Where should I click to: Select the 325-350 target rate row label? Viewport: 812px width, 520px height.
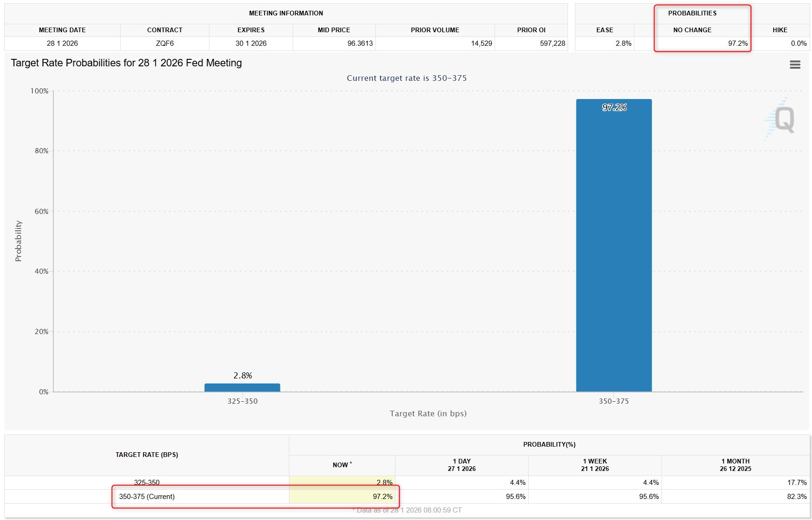point(147,483)
